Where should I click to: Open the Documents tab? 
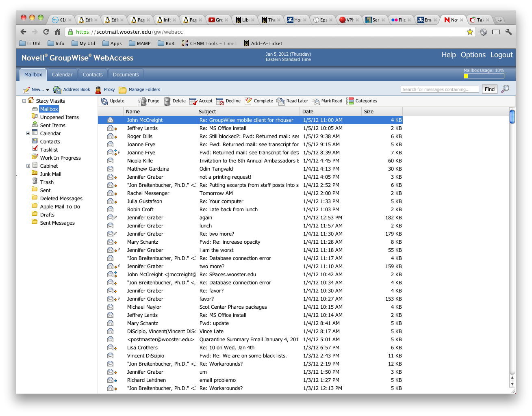click(126, 74)
